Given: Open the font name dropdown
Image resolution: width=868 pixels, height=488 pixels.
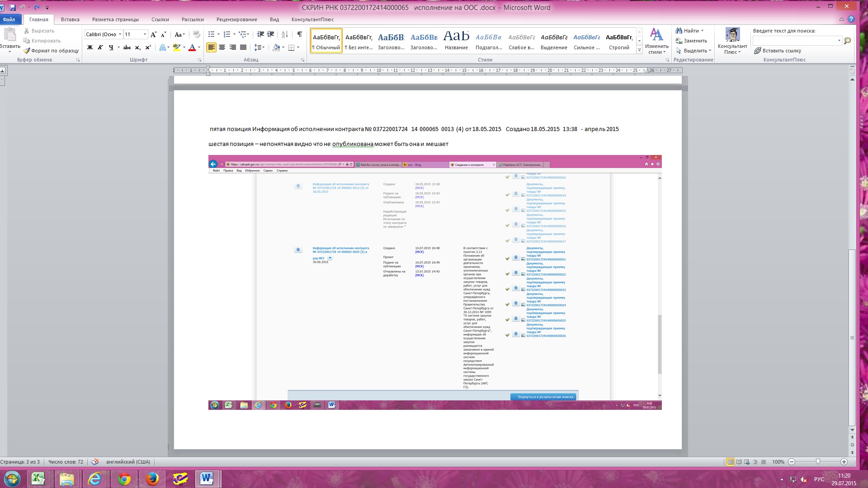Looking at the screenshot, I should (120, 34).
